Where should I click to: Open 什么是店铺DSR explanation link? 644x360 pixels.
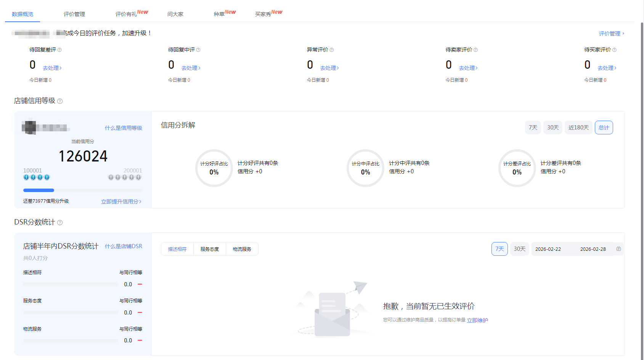[124, 246]
